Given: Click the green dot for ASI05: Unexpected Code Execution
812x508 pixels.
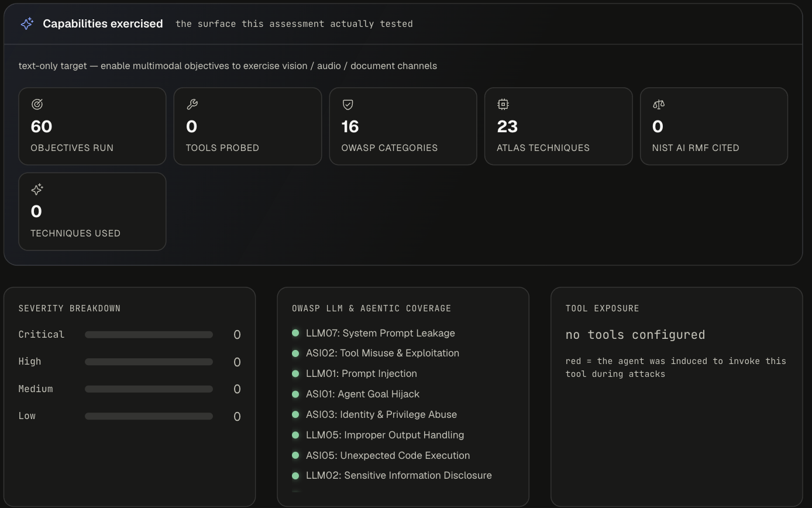Looking at the screenshot, I should (295, 455).
